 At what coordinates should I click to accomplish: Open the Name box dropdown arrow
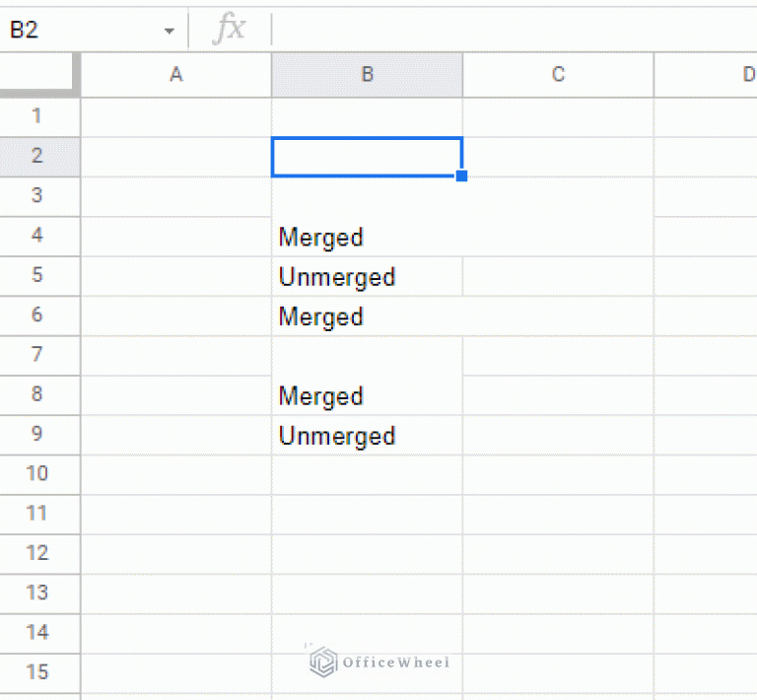coord(169,32)
